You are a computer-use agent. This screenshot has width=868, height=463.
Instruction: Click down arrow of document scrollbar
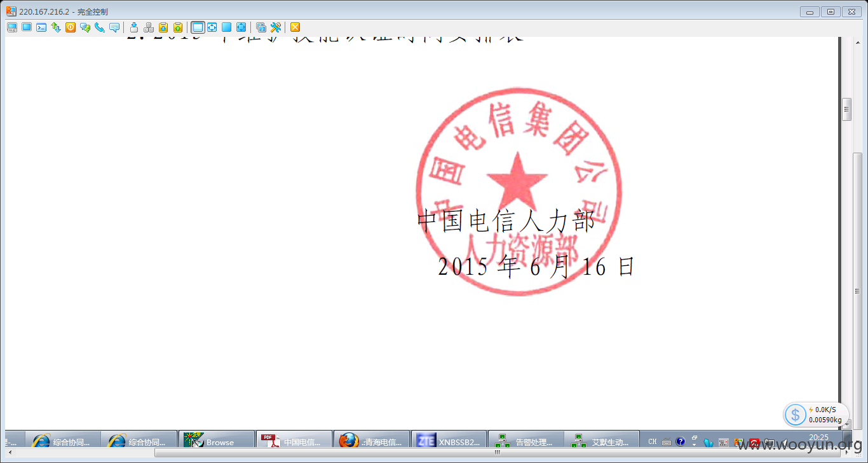click(x=846, y=424)
